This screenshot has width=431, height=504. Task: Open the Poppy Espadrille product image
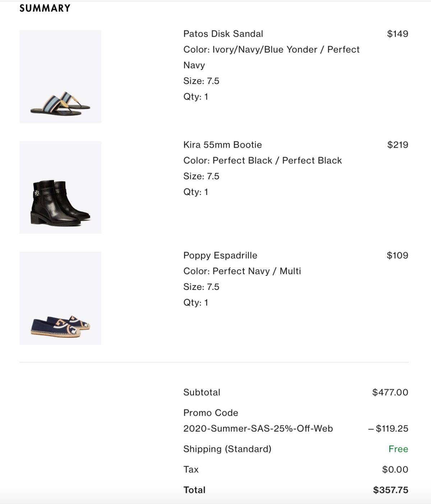(x=60, y=298)
